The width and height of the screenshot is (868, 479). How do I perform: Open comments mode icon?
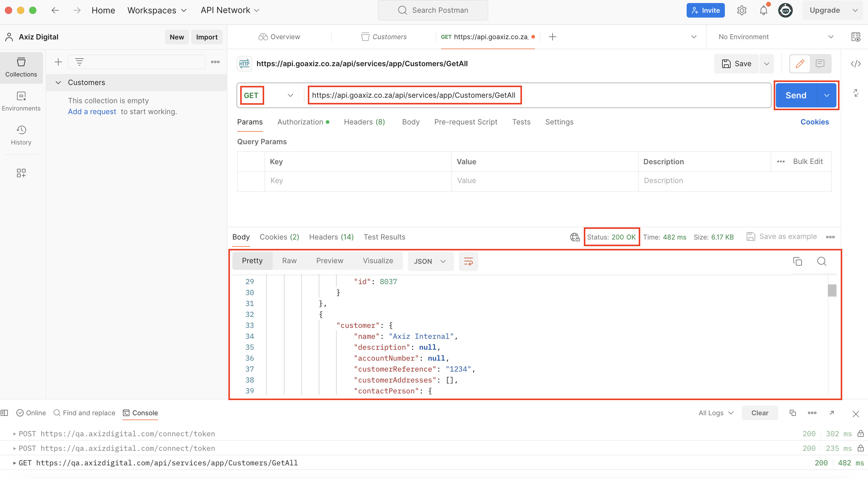[820, 64]
